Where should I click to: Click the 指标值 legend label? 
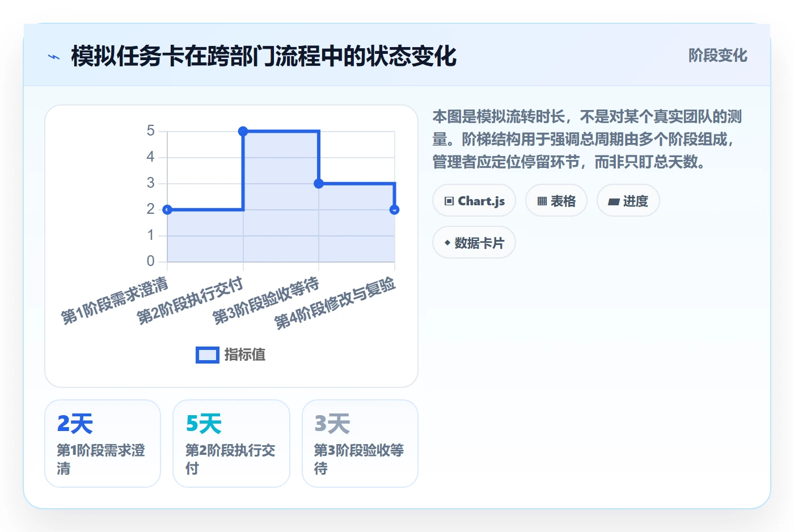[x=245, y=355]
